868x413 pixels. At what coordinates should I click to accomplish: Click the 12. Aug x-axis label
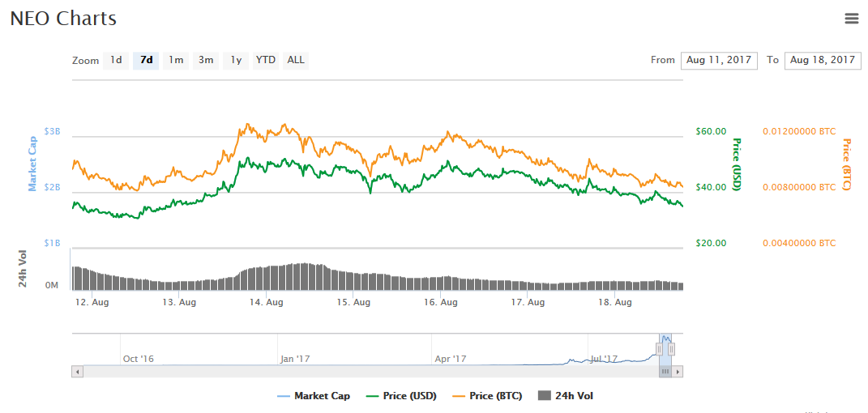click(92, 302)
